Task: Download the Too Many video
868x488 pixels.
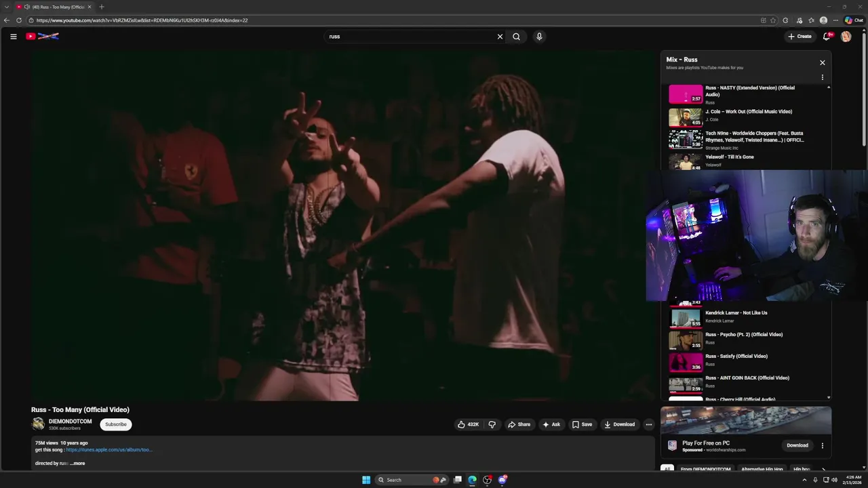Action: 620,424
